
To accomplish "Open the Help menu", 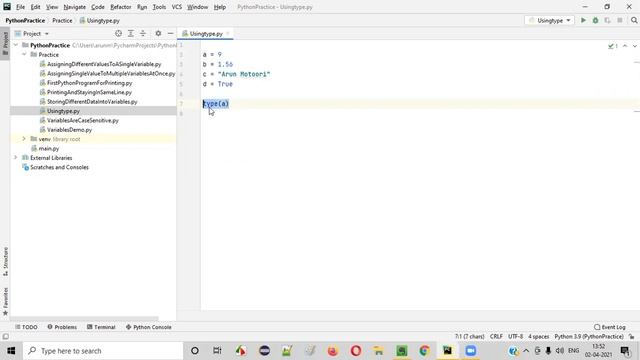I will pos(220,7).
